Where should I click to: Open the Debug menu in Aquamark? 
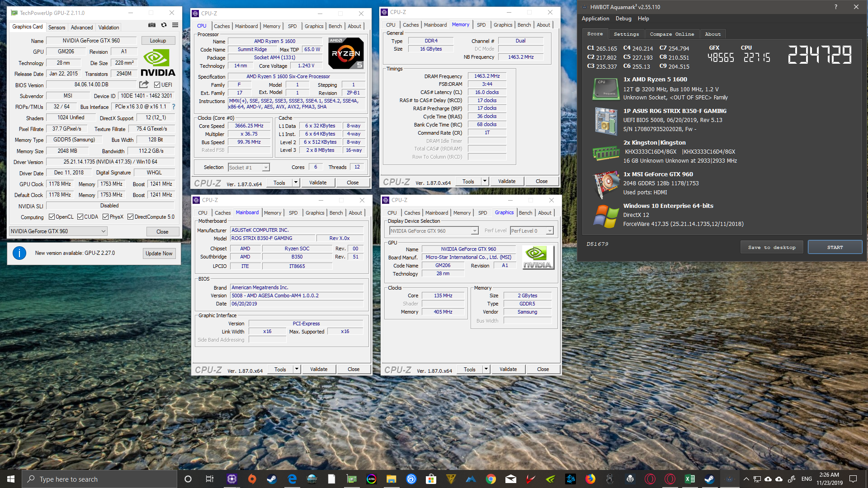click(623, 19)
